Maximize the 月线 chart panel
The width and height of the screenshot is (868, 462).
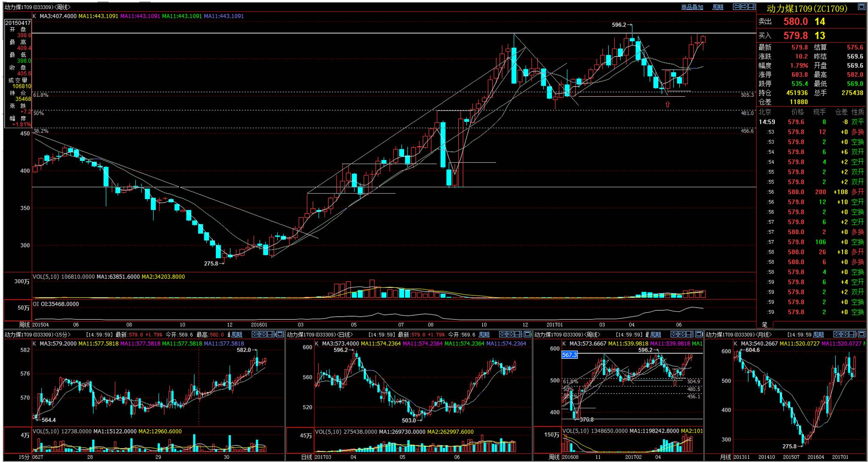coord(861,334)
